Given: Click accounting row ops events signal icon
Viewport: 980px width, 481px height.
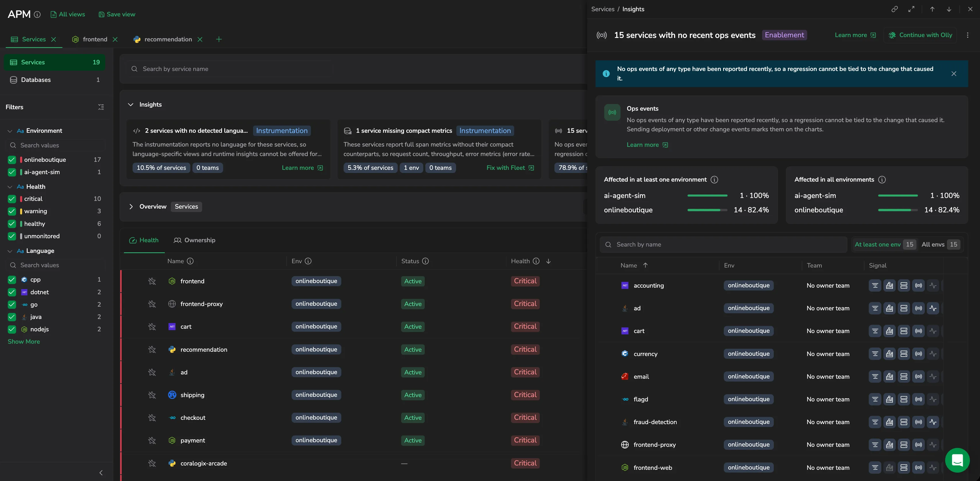Looking at the screenshot, I should [x=918, y=286].
